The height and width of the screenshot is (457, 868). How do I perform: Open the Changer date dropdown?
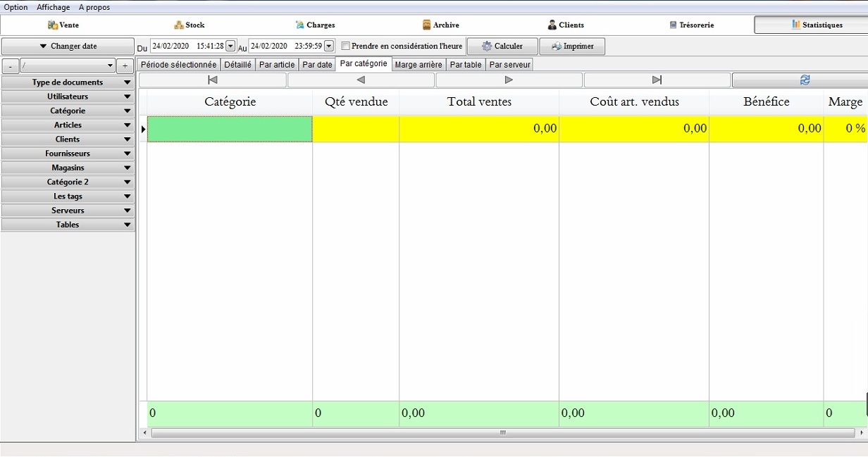click(68, 46)
